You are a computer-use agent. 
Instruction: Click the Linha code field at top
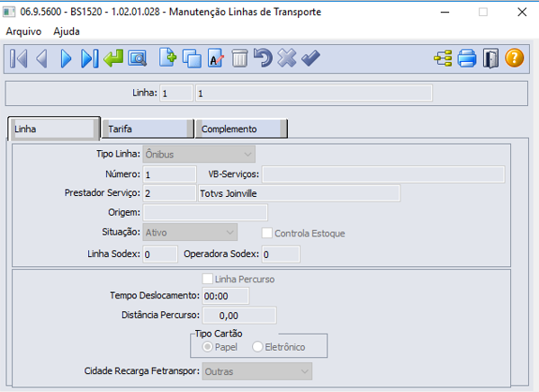176,94
